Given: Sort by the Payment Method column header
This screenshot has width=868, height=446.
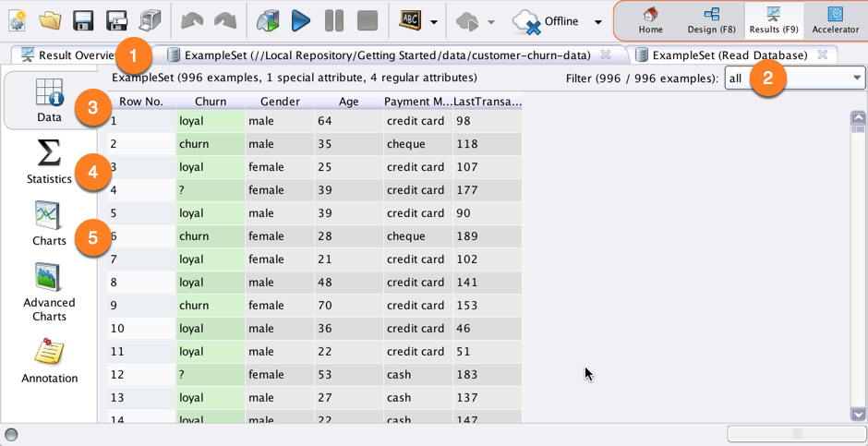Looking at the screenshot, I should [418, 102].
